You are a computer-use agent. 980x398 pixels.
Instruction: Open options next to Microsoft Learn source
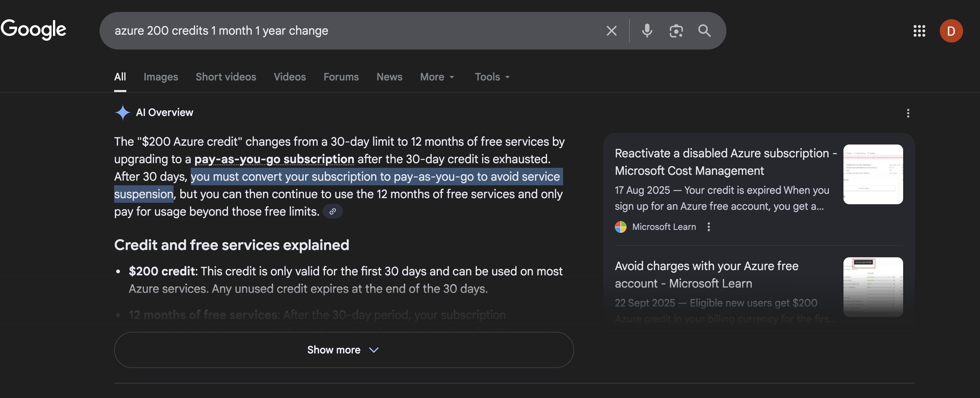(708, 227)
